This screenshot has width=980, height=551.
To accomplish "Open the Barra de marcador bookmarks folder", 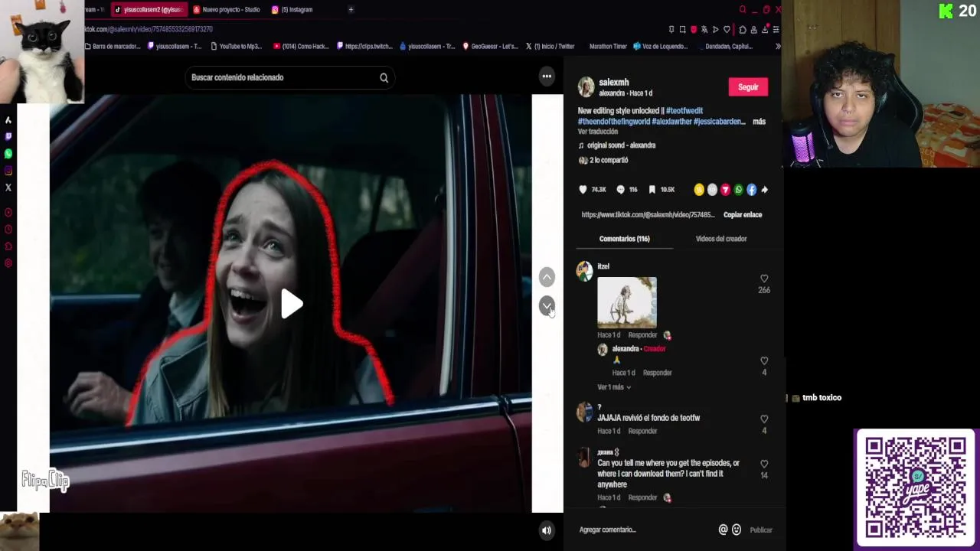I will (113, 47).
